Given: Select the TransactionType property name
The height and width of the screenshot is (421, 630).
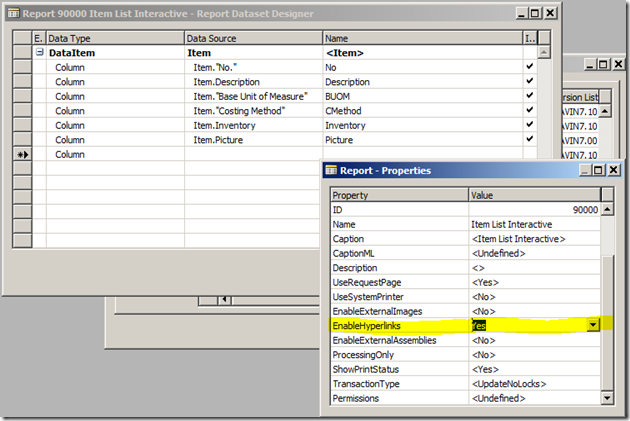Looking at the screenshot, I should 399,383.
